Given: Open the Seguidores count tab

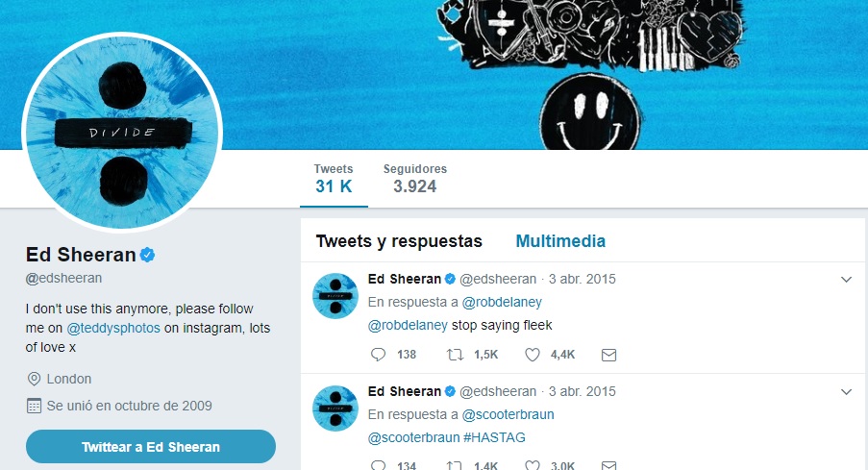Looking at the screenshot, I should [415, 178].
